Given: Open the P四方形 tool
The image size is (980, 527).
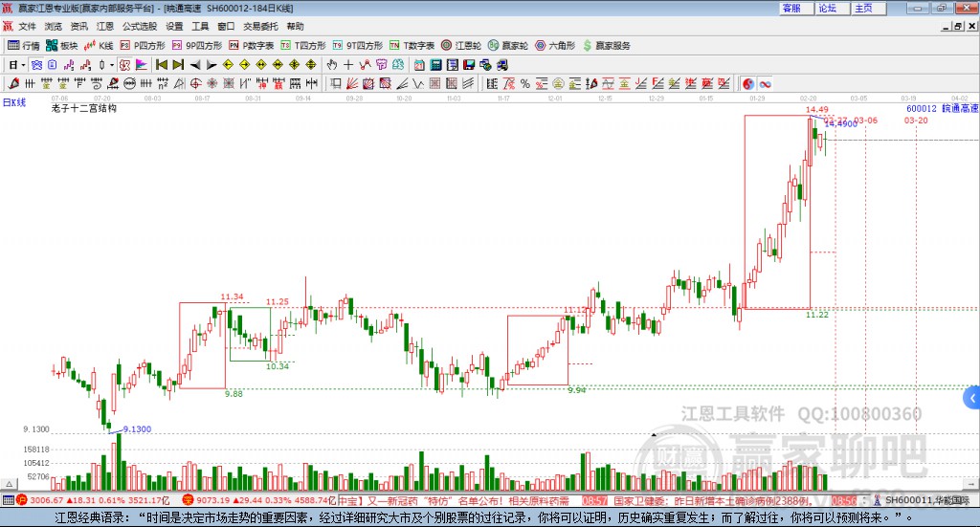Looking at the screenshot, I should click(143, 46).
